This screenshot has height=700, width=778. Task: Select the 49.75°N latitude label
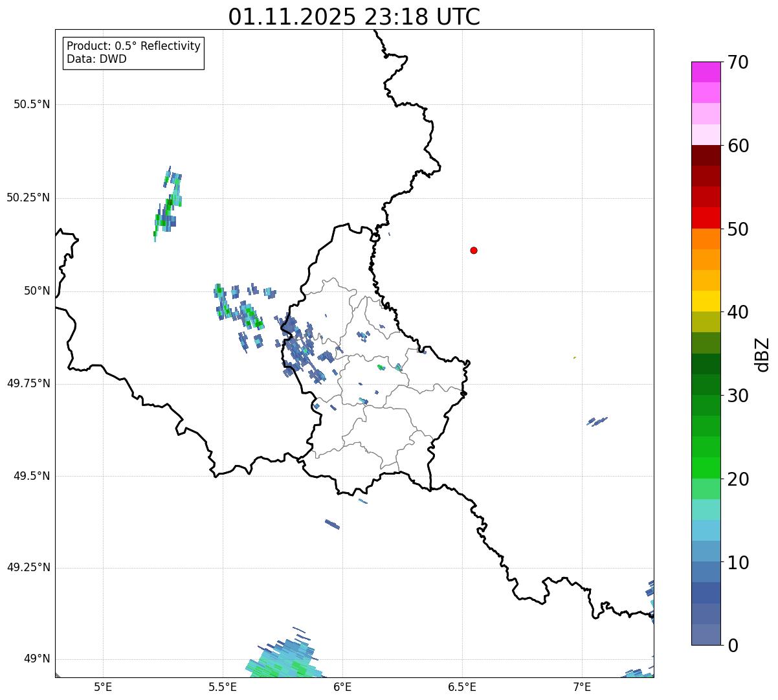pyautogui.click(x=28, y=383)
